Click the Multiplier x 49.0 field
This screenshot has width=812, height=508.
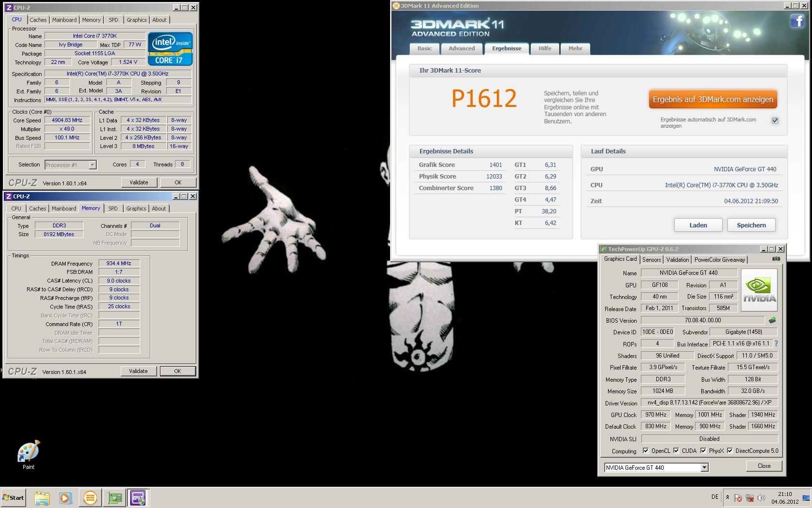(x=67, y=129)
